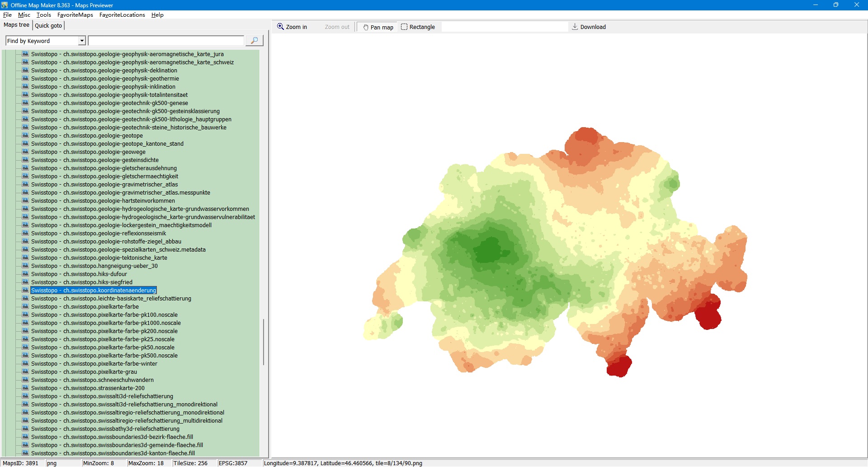Click the Zoom out button
The height and width of the screenshot is (467, 868).
[337, 27]
